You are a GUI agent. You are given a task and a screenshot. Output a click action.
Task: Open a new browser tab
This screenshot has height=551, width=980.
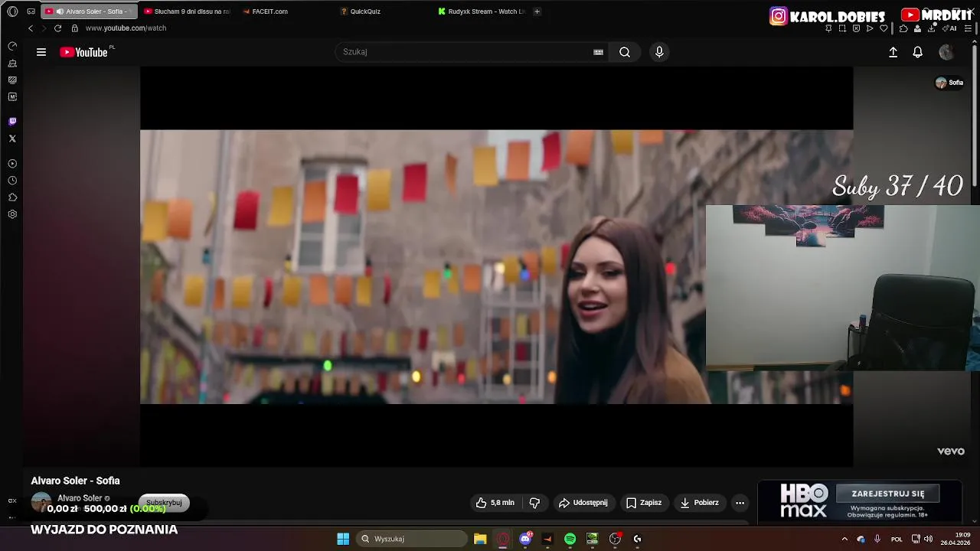tap(537, 11)
